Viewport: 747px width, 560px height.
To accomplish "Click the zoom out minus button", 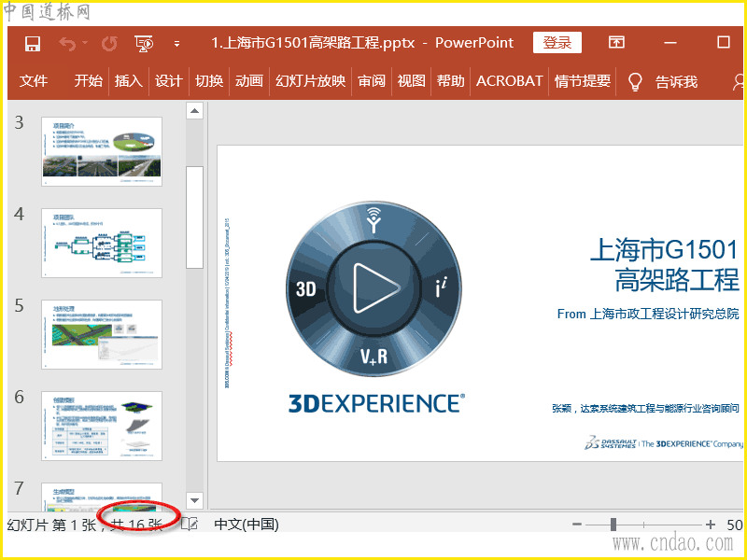I will (x=577, y=525).
